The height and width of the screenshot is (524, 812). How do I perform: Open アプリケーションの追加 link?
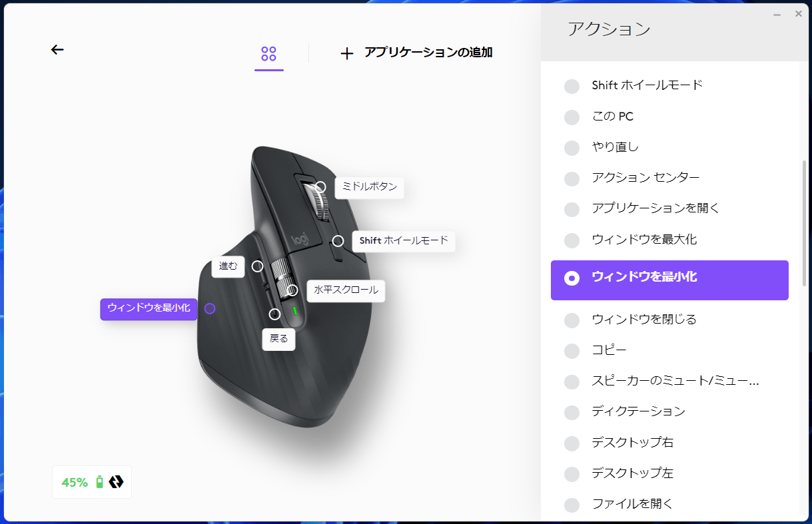pos(428,53)
